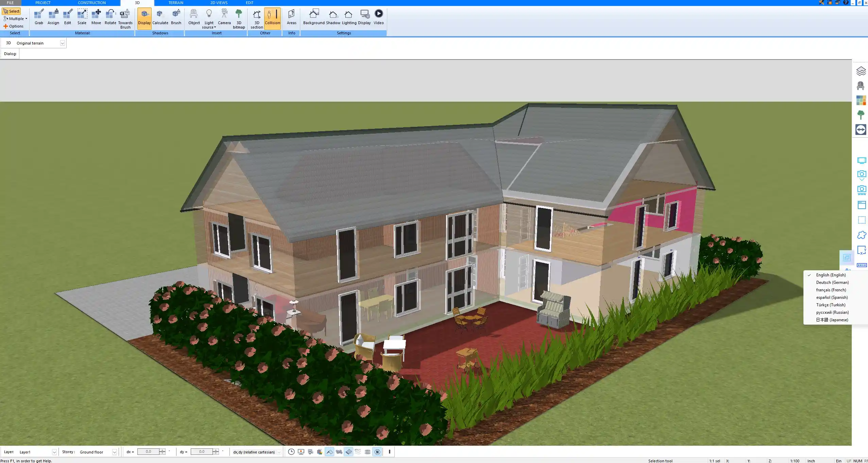Open the Storey Ground floor dropdown
The image size is (868, 463).
(x=115, y=452)
